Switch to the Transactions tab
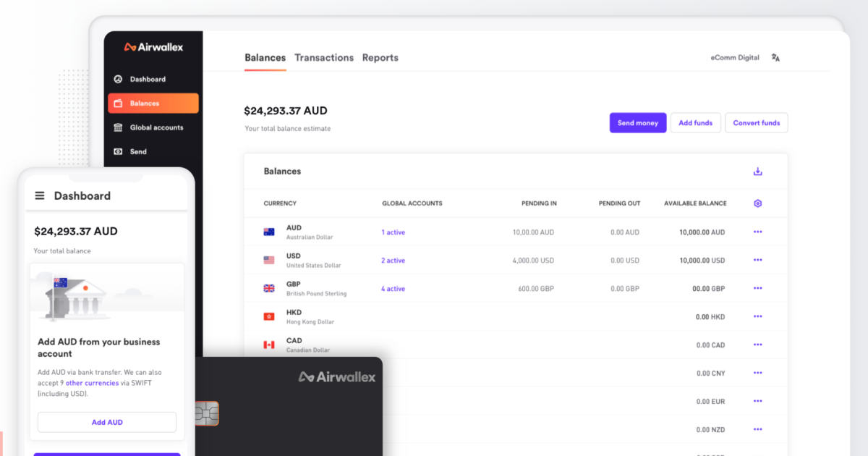This screenshot has width=868, height=456. [324, 58]
